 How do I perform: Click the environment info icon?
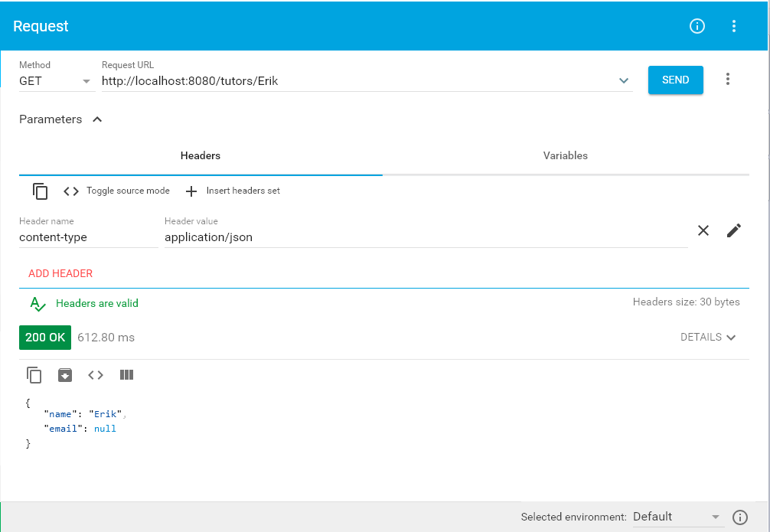pos(740,517)
